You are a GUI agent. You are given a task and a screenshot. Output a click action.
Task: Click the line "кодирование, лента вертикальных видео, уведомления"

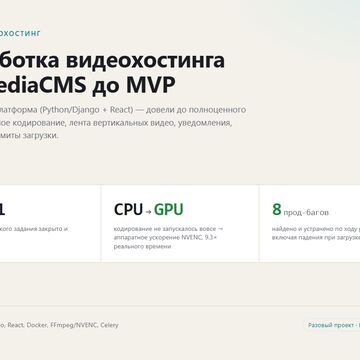[x=116, y=123]
